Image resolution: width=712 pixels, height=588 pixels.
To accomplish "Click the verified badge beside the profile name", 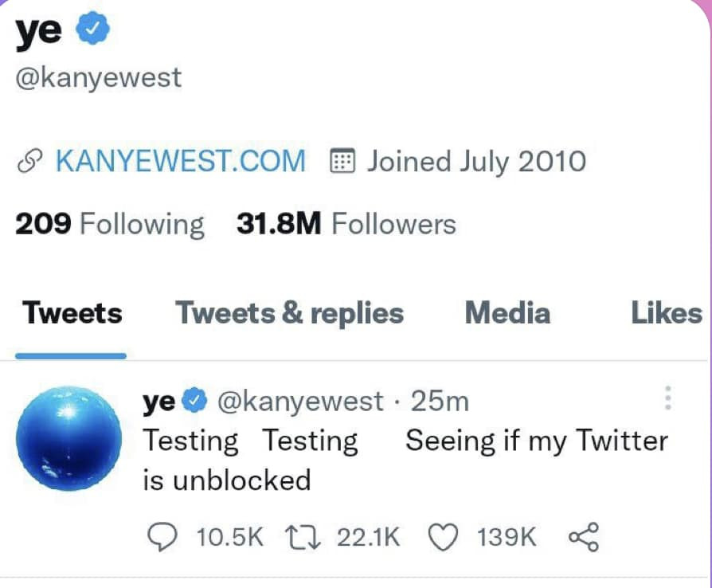I will point(92,29).
